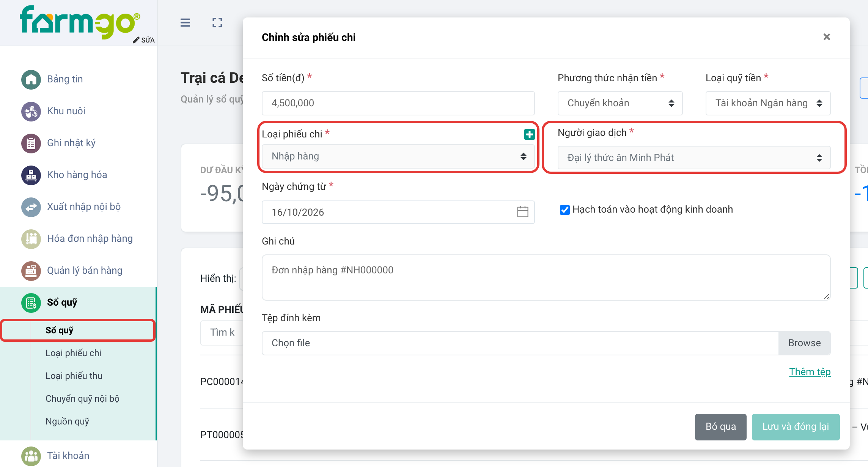Uncheck Hạch toán vào hoạt động kinh doanh
The width and height of the screenshot is (868, 467).
coord(565,210)
